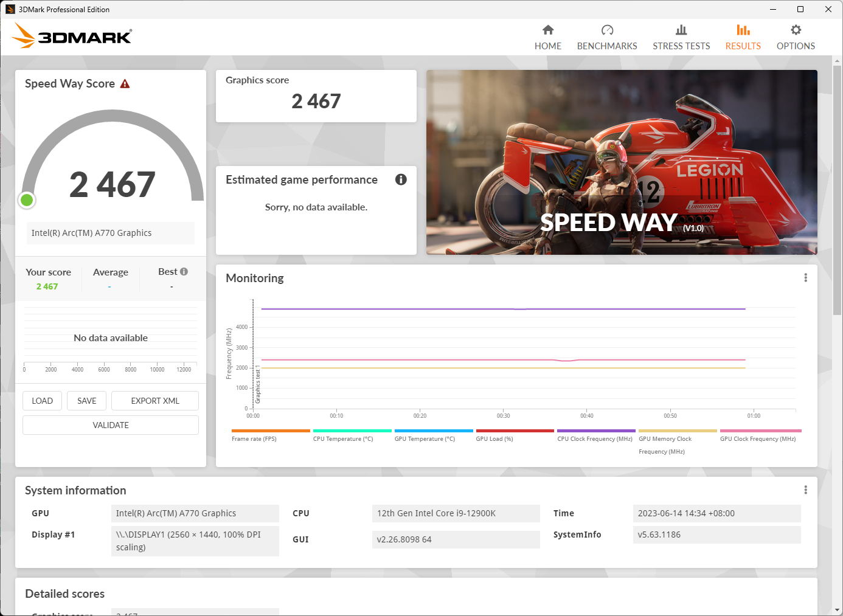Click the LOAD button

pos(43,401)
